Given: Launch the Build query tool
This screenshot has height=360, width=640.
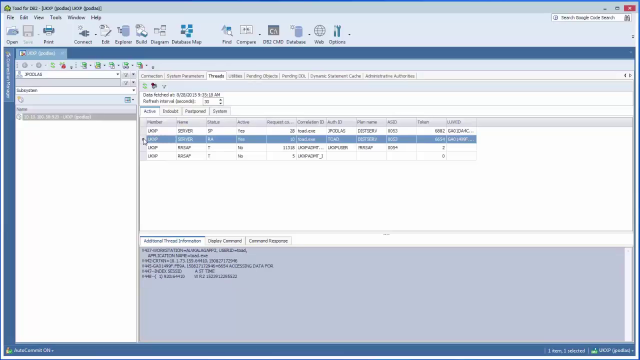Looking at the screenshot, I should [141, 34].
